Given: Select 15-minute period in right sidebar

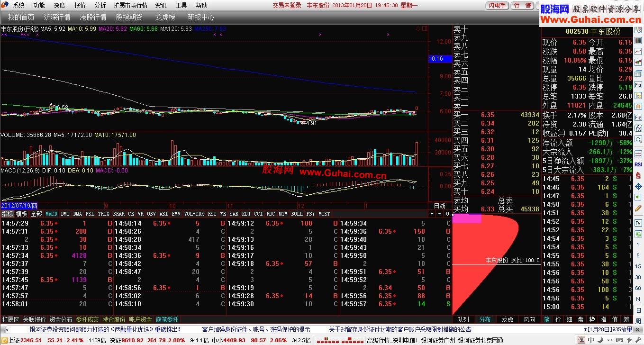Looking at the screenshot, I should click(x=638, y=266).
